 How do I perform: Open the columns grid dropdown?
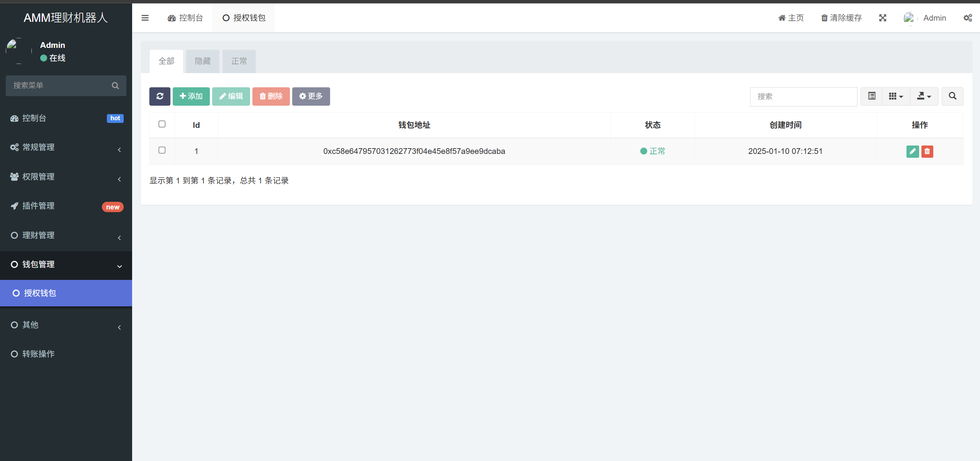click(x=895, y=96)
